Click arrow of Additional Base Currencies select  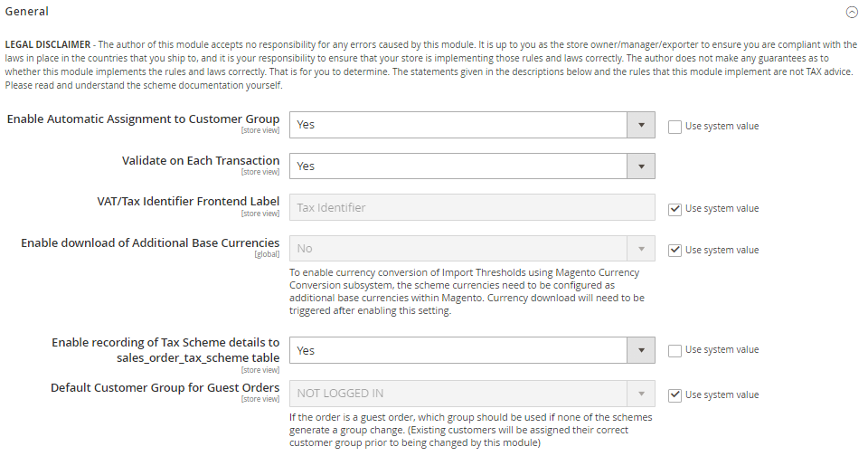coord(641,249)
